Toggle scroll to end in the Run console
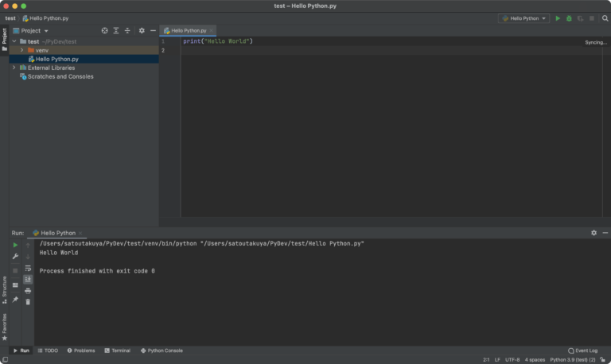611x364 pixels. (28, 280)
